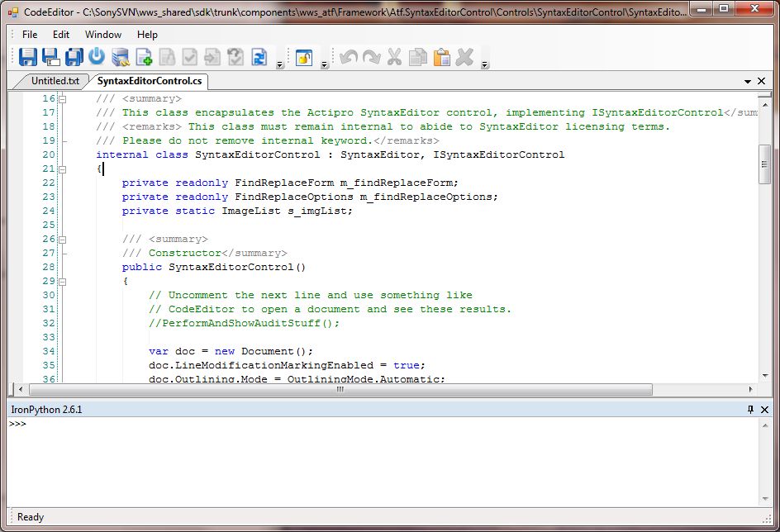Click the editor scroll up arrow

[765, 105]
